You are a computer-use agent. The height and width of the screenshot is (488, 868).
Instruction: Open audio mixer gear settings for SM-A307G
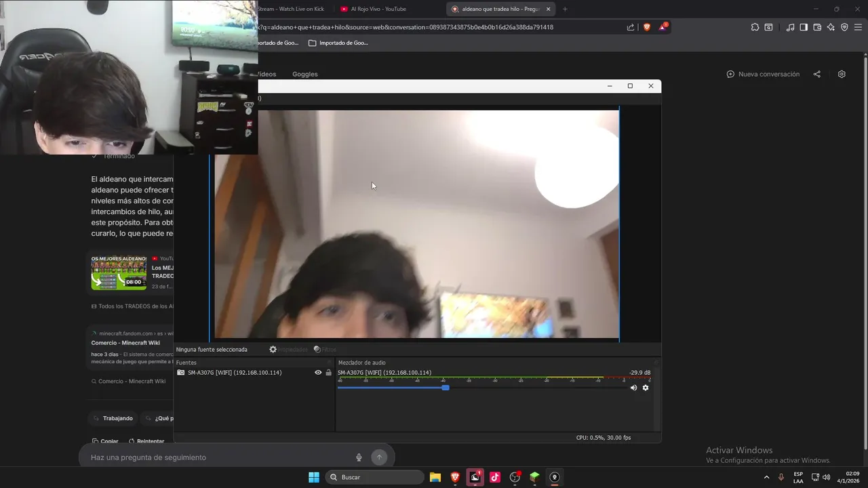pos(646,388)
